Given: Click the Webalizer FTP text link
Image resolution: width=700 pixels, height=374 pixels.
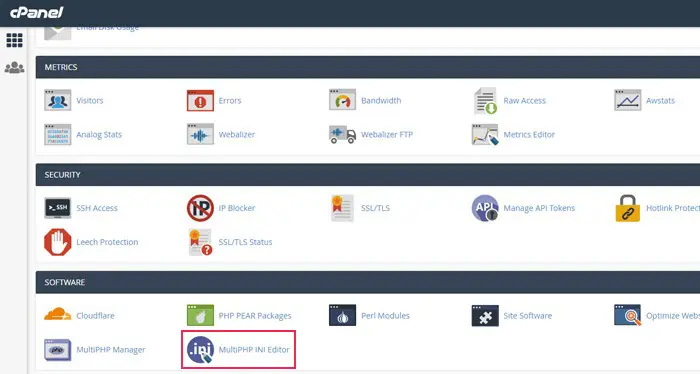Looking at the screenshot, I should click(x=387, y=134).
